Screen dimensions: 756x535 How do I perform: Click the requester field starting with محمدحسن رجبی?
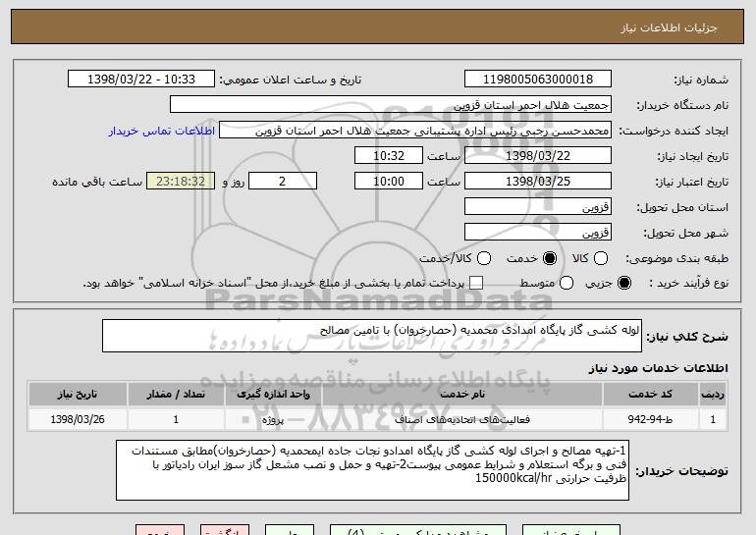pyautogui.click(x=415, y=131)
